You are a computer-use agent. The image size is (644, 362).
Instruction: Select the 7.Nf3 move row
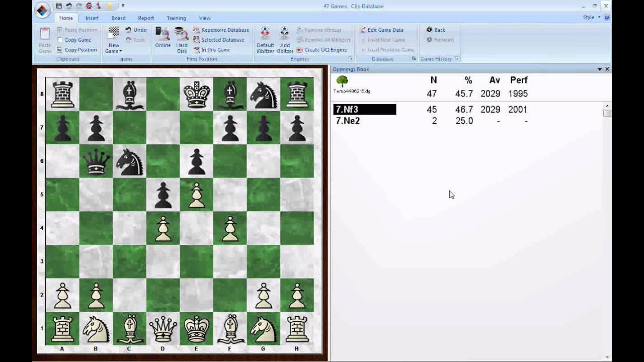(x=365, y=109)
